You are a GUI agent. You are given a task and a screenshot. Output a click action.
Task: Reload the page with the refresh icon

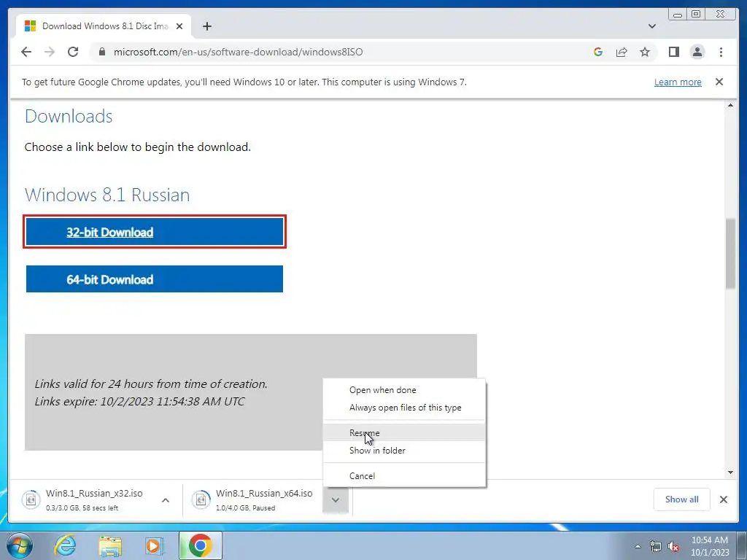point(73,52)
